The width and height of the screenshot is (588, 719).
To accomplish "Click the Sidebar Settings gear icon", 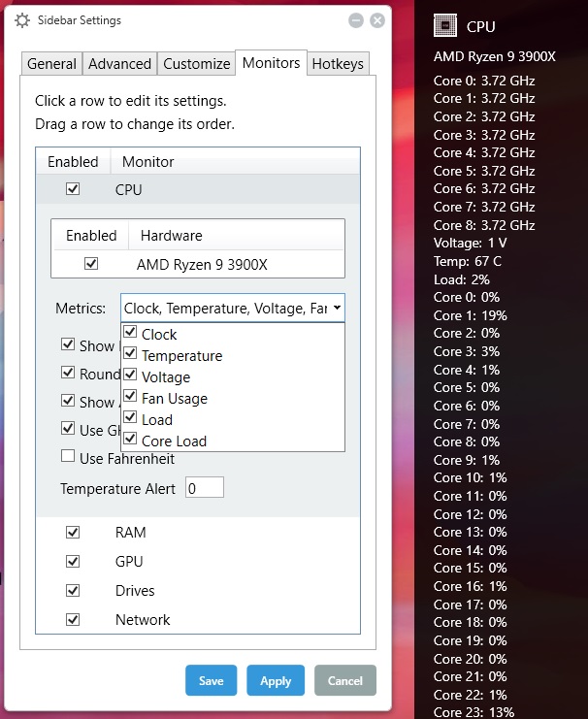I will coord(21,20).
